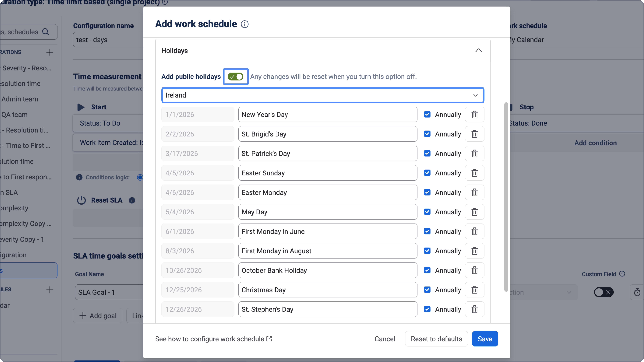644x362 pixels.
Task: Click the Reset SLA power icon
Action: click(81, 200)
